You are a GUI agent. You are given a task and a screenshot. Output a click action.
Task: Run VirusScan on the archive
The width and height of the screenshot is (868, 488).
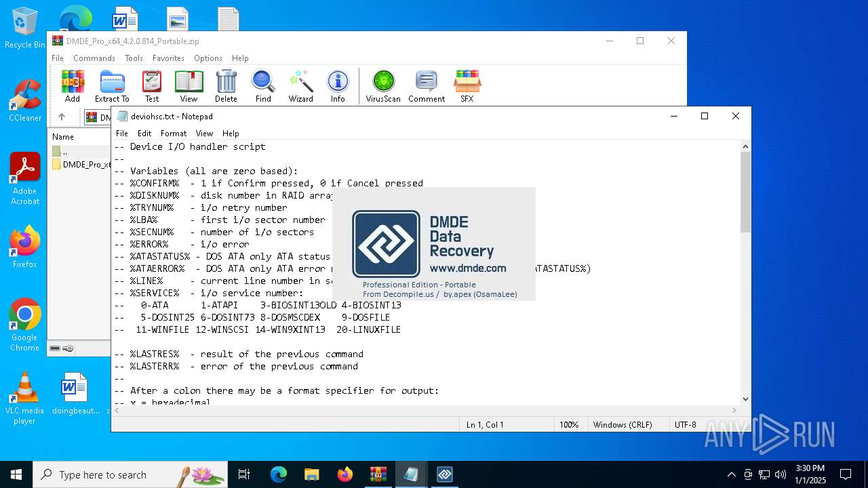[383, 86]
